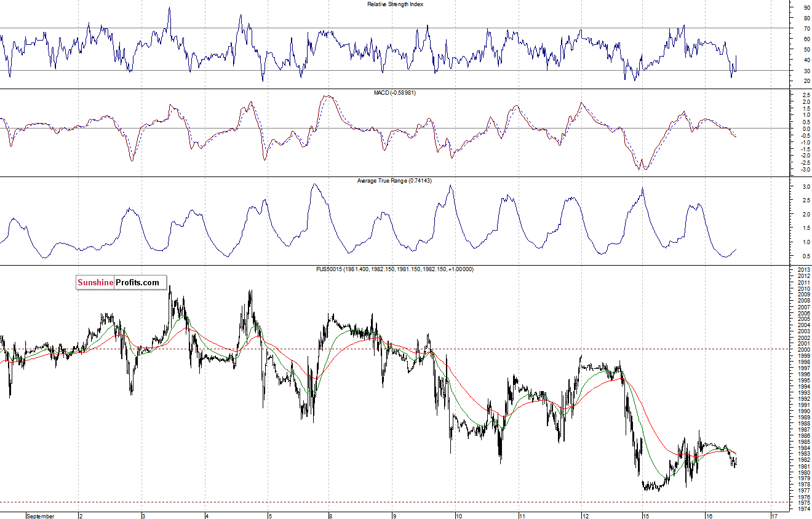The width and height of the screenshot is (812, 519).
Task: Click date label 16 on the time axis
Action: (x=709, y=516)
